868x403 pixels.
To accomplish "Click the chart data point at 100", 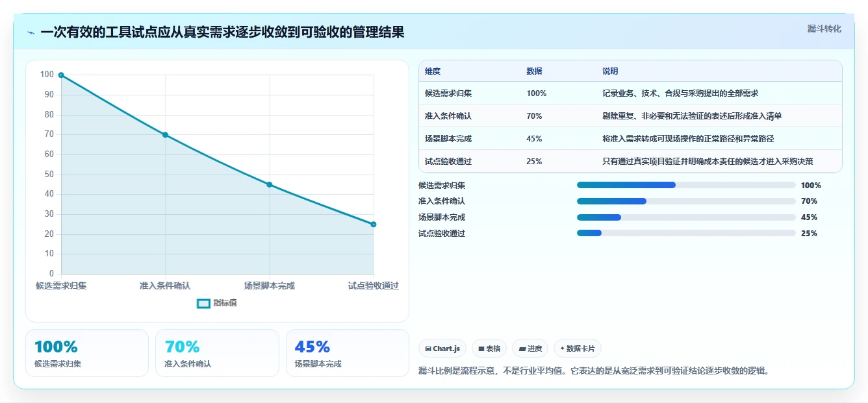I will click(61, 75).
